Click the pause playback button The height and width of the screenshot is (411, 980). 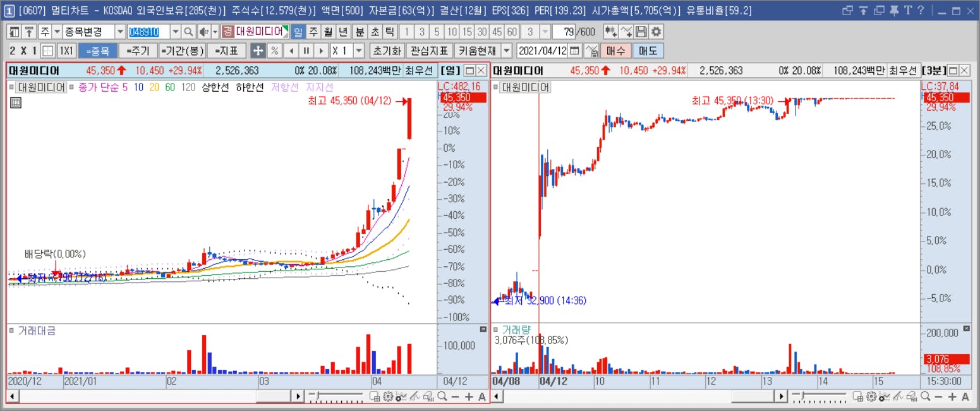click(306, 51)
